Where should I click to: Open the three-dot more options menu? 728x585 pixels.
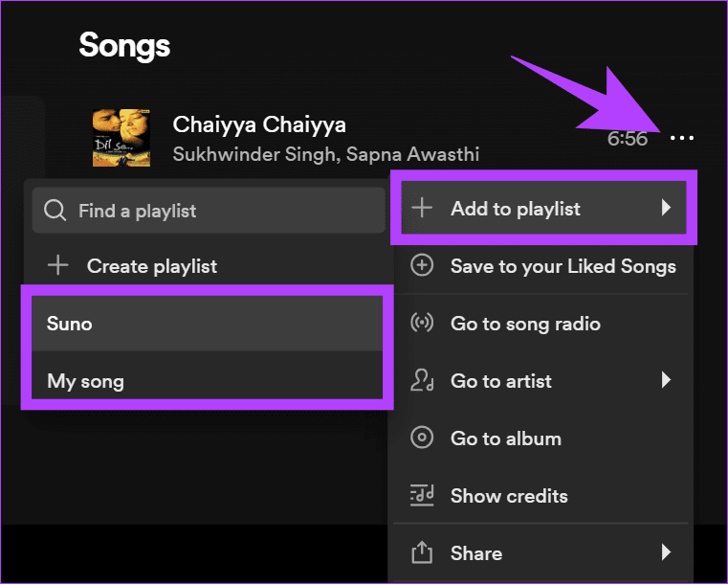coord(681,138)
